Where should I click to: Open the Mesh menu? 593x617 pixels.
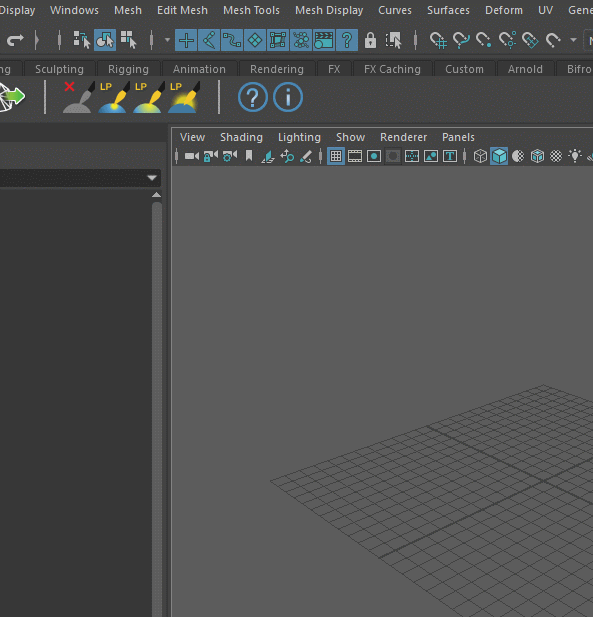128,10
